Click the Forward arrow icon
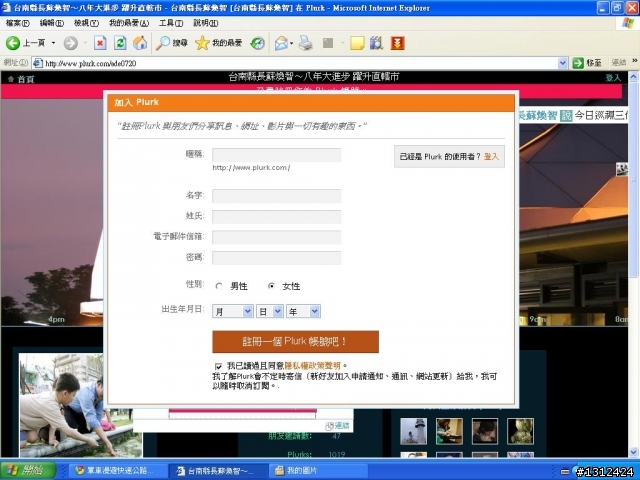The width and height of the screenshot is (640, 480). (x=71, y=43)
